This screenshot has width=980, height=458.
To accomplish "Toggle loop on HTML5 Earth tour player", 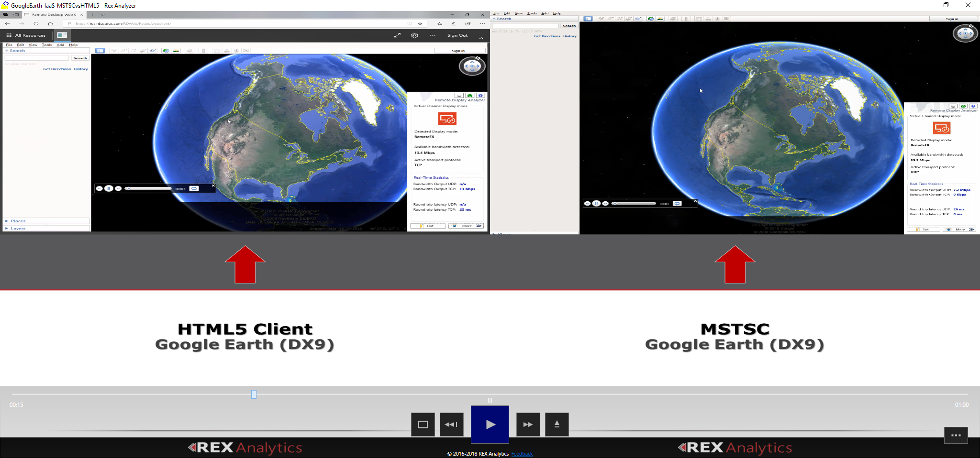I will click(194, 188).
